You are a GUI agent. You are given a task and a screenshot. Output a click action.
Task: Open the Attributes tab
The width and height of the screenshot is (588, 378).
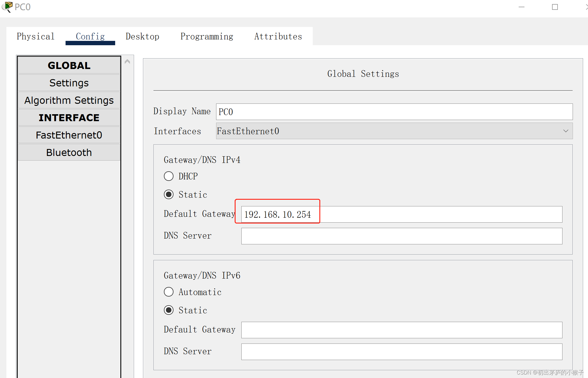(278, 37)
